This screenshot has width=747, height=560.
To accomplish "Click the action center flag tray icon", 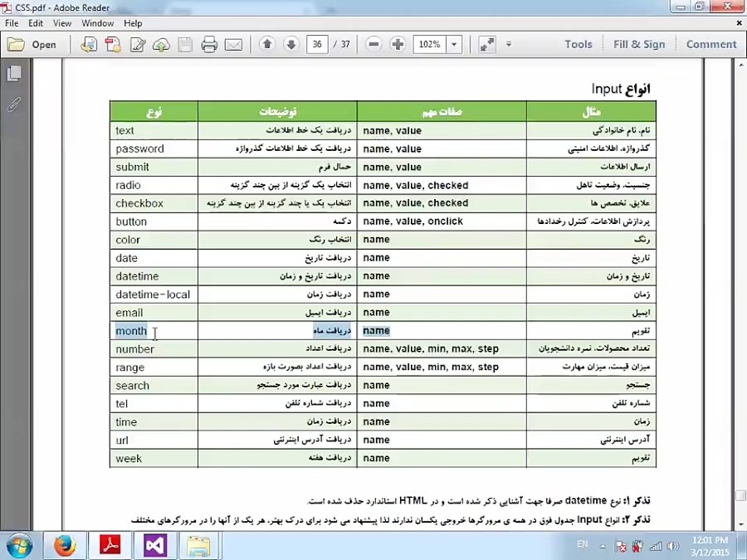I will click(621, 546).
